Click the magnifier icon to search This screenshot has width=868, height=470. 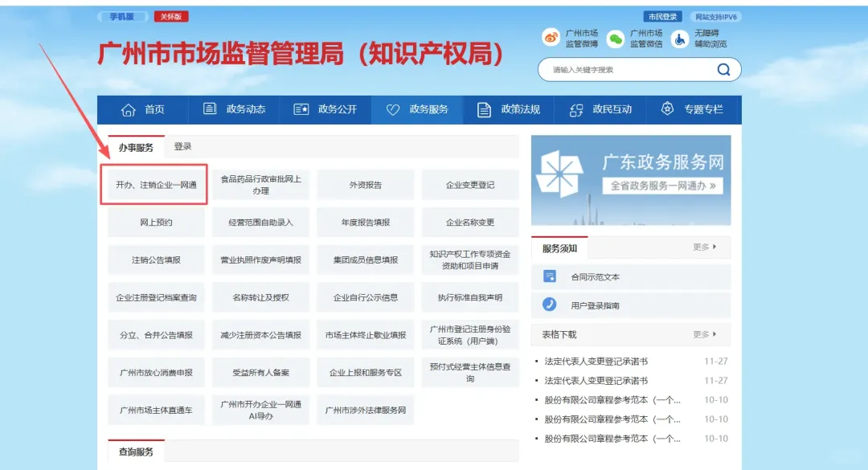click(x=726, y=70)
